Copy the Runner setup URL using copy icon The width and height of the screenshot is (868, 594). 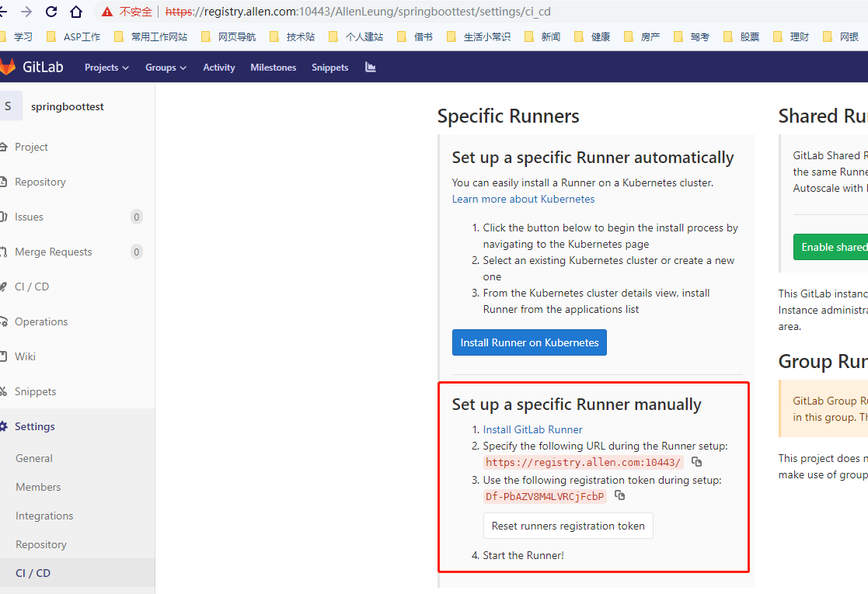click(x=696, y=461)
